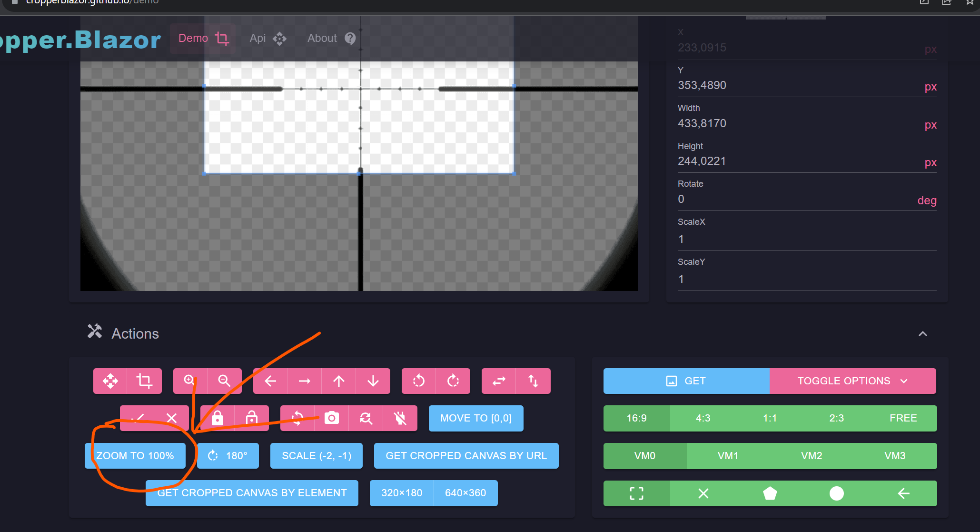Enter fullscreen with the green expand icon
This screenshot has height=532, width=980.
(x=636, y=493)
